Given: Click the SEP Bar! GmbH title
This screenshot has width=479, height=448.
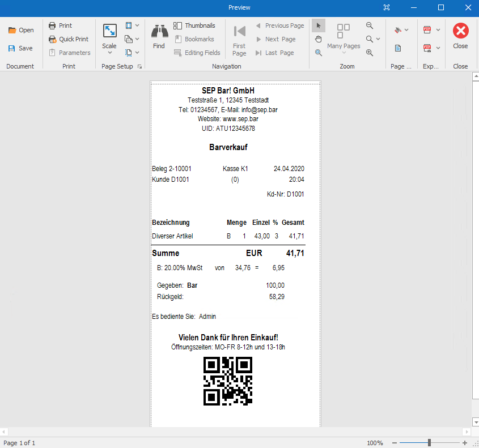Looking at the screenshot, I should coord(228,90).
